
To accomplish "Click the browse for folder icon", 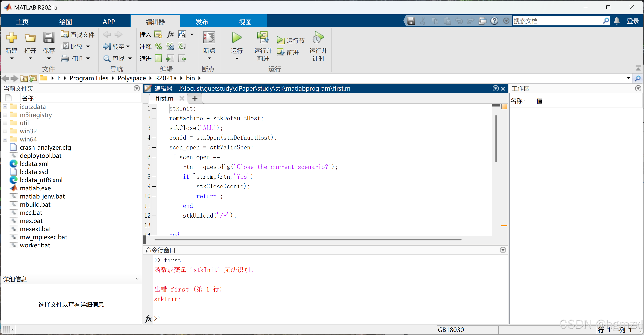I will (33, 78).
